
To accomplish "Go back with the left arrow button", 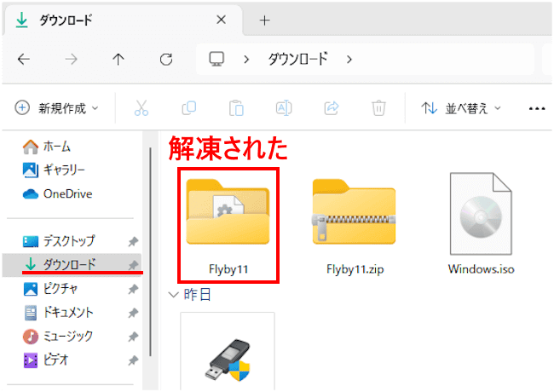I will pos(24,60).
